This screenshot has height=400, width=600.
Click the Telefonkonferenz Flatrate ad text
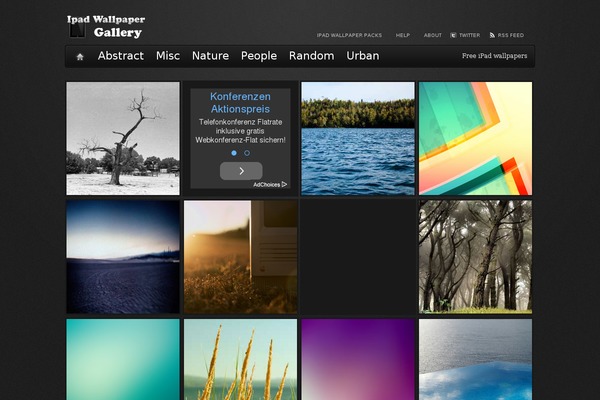[x=240, y=131]
